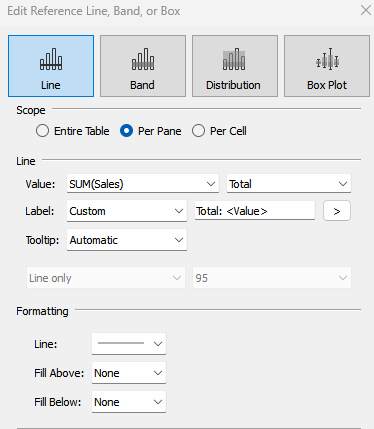Edit the 'Total: <Value>' label text field

point(255,211)
